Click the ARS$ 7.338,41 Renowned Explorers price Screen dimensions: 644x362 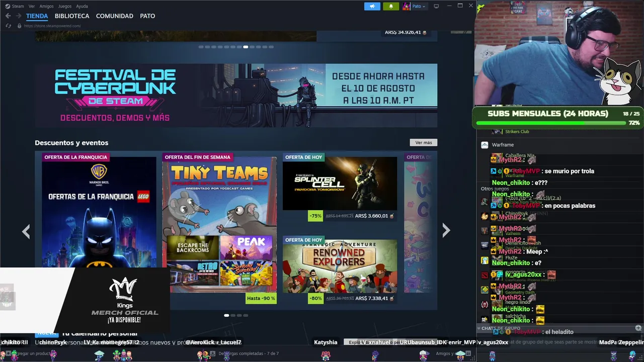(x=371, y=299)
